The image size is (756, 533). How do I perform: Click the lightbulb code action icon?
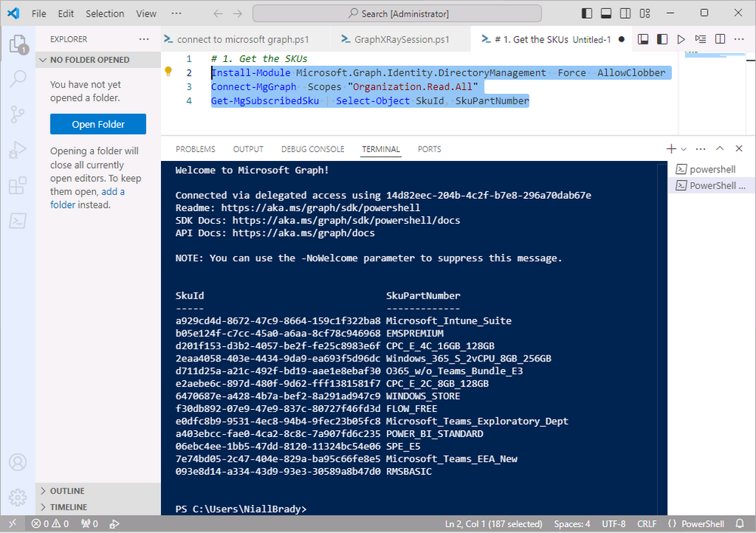(x=169, y=71)
